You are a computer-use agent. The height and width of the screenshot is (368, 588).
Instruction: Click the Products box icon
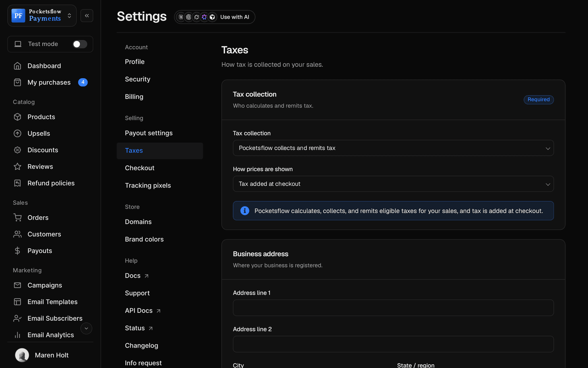point(18,117)
